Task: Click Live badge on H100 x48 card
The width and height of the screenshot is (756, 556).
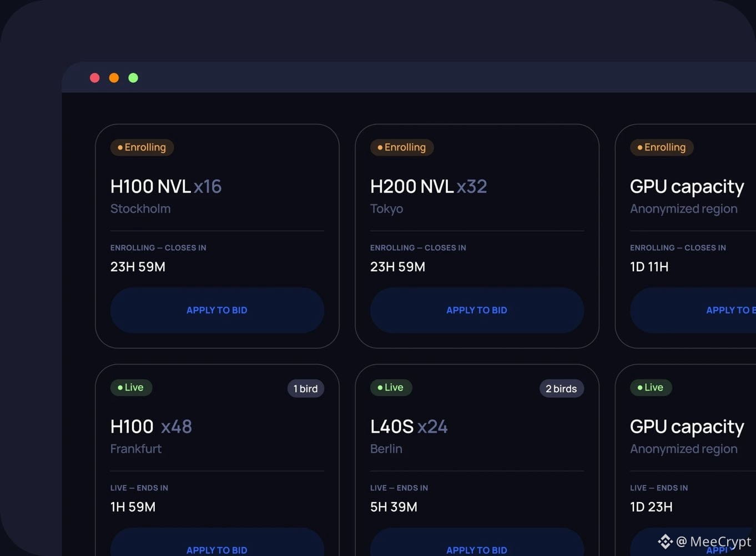Action: tap(131, 387)
